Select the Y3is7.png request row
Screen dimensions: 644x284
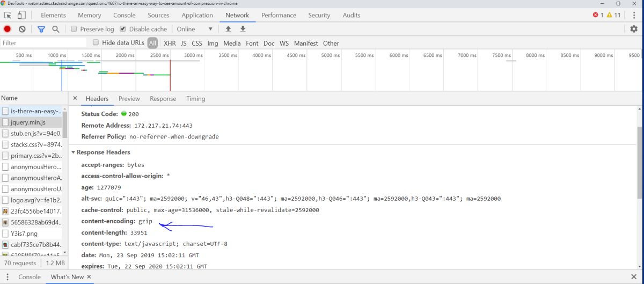32,234
